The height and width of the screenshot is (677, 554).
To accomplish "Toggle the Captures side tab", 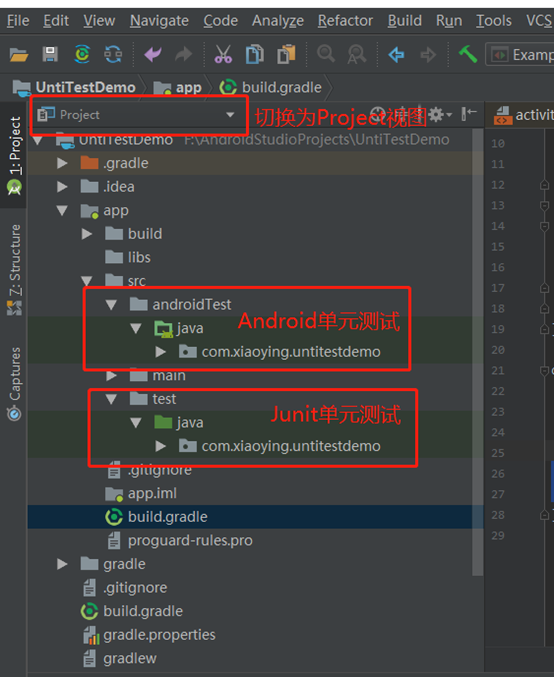I will tap(14, 383).
